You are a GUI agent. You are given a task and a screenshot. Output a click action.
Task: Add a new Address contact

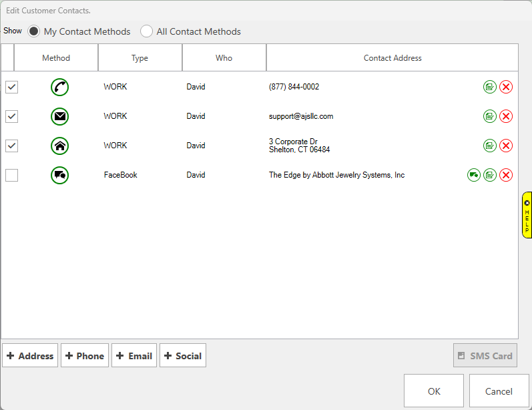point(30,356)
